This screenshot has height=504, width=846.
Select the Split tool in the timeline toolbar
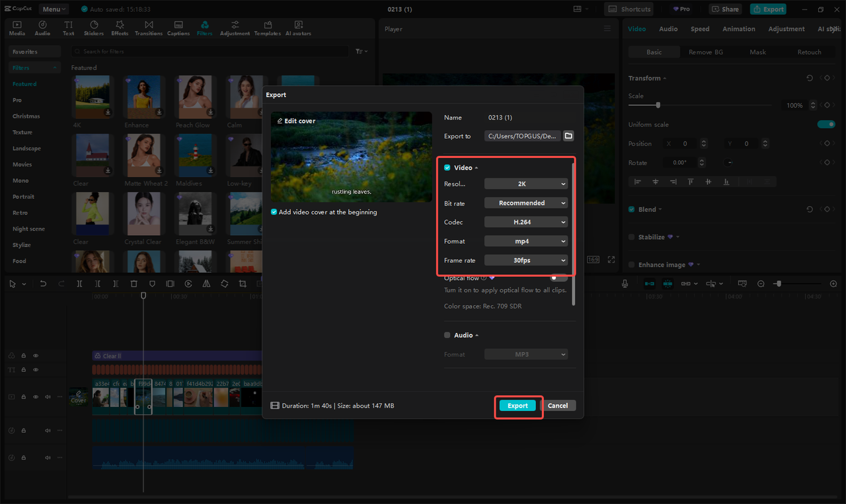79,283
